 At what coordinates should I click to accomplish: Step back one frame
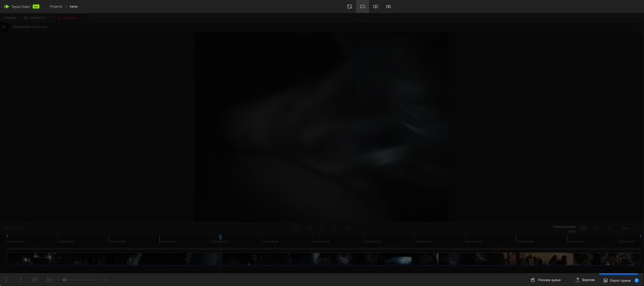click(x=308, y=228)
